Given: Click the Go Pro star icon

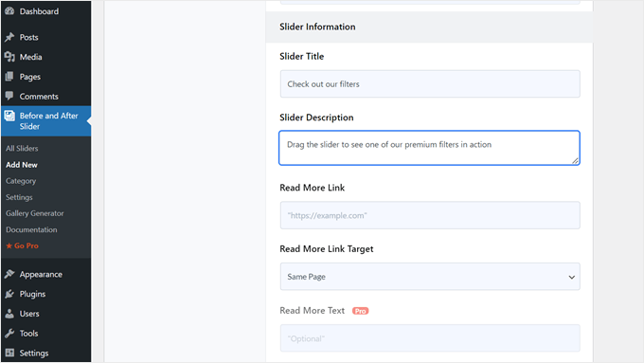Looking at the screenshot, I should (x=9, y=245).
